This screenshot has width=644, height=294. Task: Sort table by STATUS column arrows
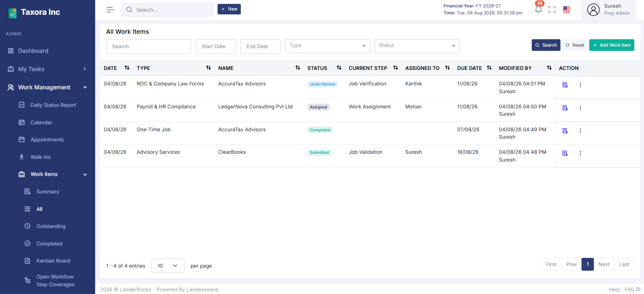click(x=339, y=68)
